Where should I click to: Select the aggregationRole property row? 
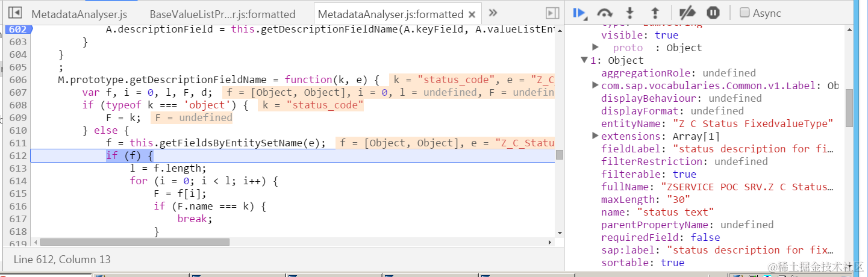click(678, 73)
